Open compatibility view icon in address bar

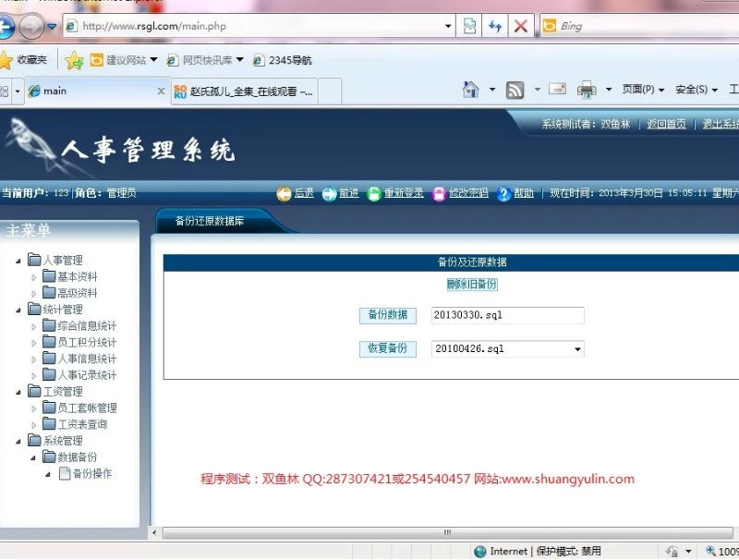pyautogui.click(x=470, y=26)
